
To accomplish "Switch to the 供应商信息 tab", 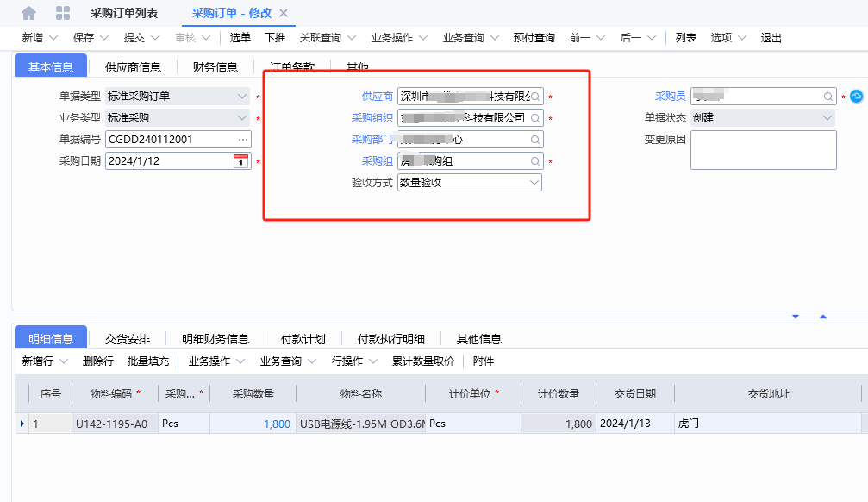I will (x=133, y=67).
